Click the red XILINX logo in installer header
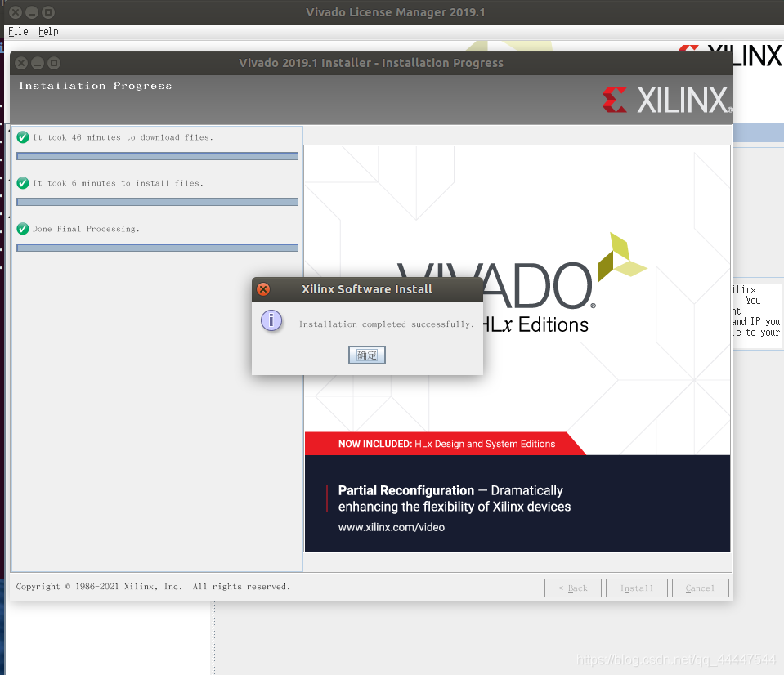The image size is (784, 675). pos(665,98)
